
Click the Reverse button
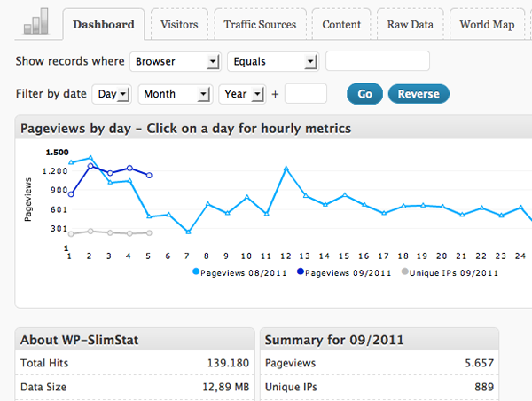pos(419,94)
